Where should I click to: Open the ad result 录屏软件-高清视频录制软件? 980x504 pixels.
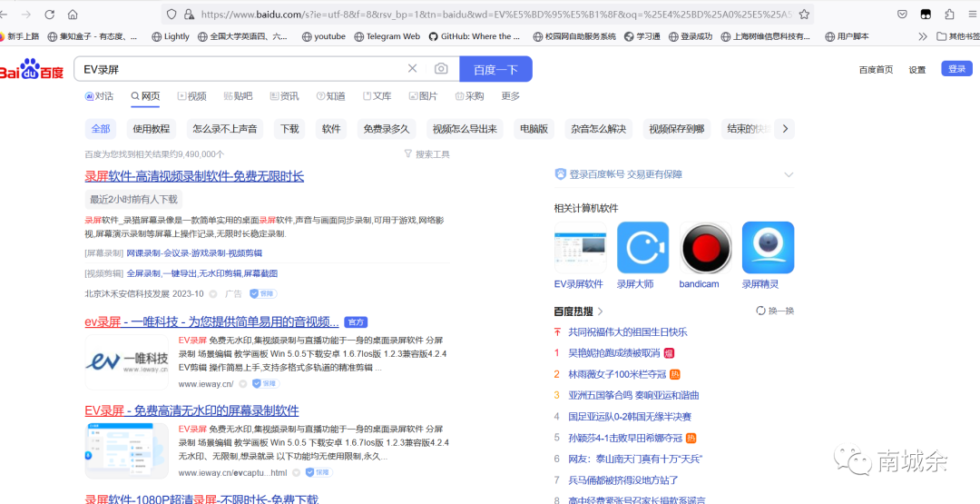point(194,176)
